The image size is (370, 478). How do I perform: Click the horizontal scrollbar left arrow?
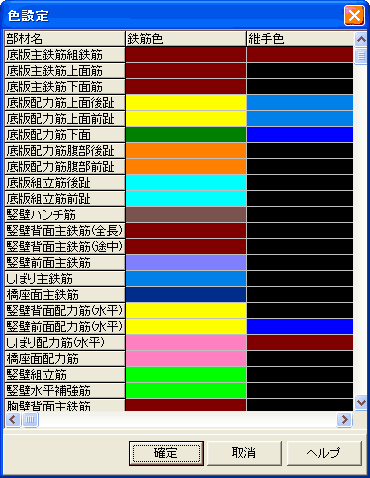tap(13, 419)
